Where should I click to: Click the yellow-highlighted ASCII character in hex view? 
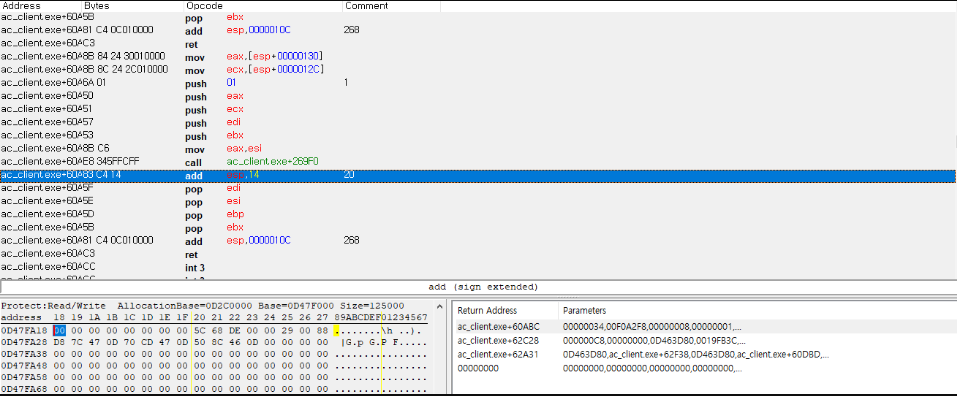[x=336, y=330]
